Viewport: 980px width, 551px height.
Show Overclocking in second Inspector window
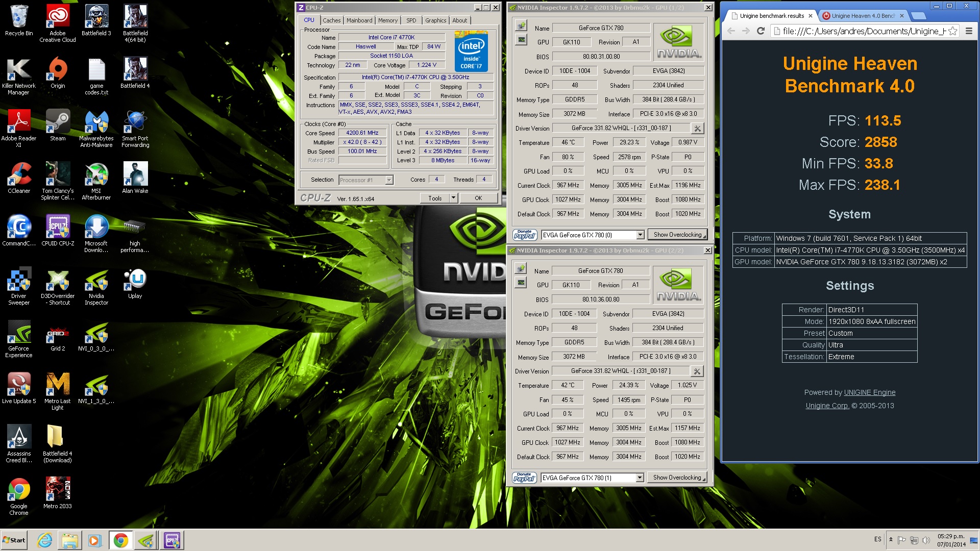(x=677, y=478)
